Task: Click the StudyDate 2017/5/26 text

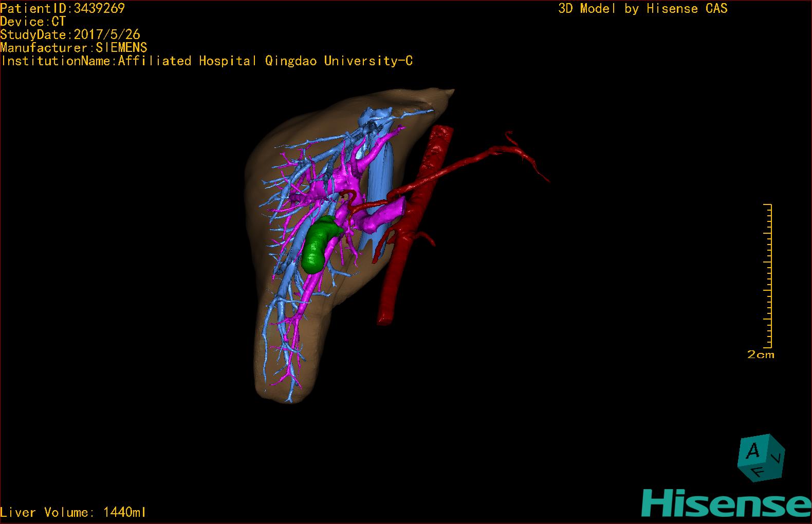Action: [x=70, y=35]
